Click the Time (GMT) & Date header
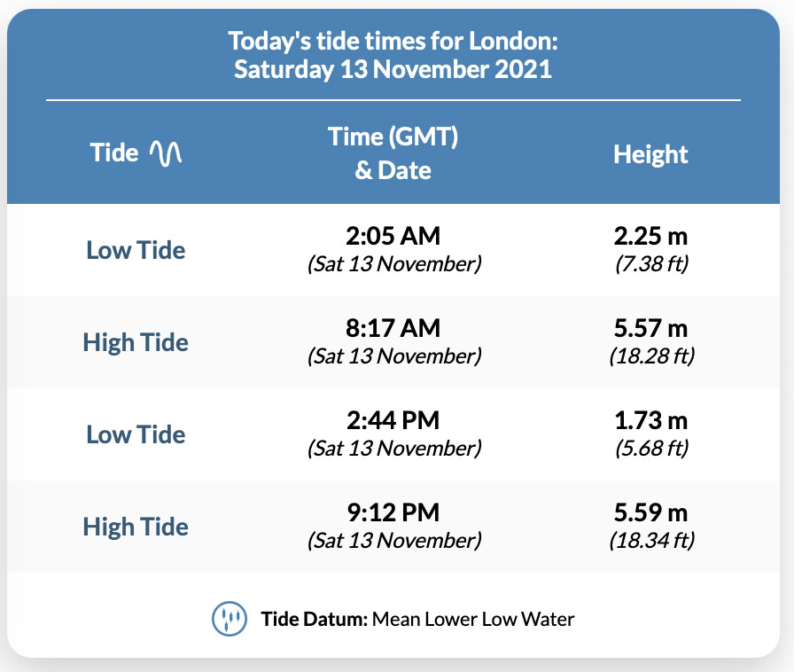Viewport: 794px width, 672px height. click(393, 153)
